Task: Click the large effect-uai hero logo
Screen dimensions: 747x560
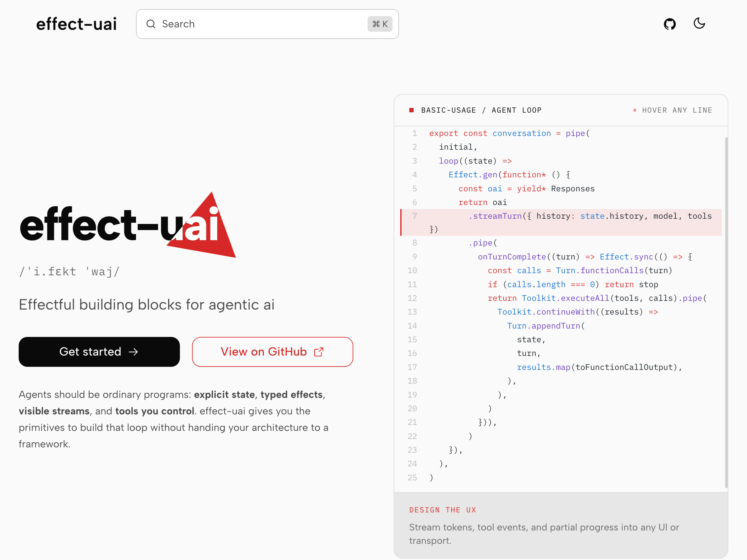Action: [128, 225]
